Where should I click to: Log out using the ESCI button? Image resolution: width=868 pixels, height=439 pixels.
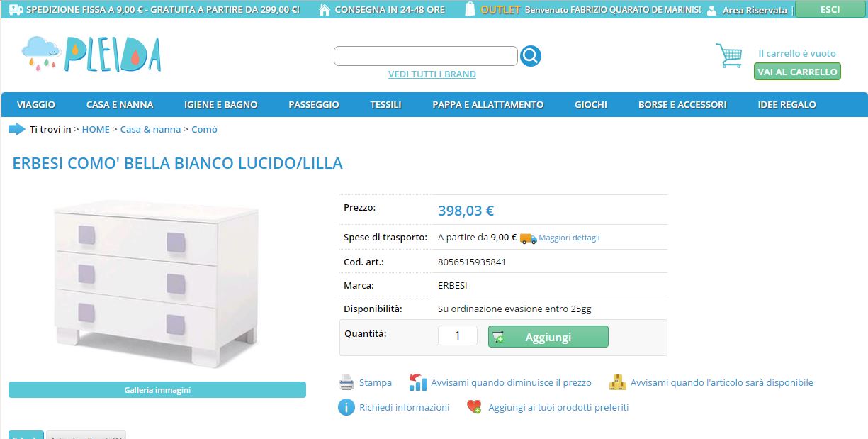(830, 9)
